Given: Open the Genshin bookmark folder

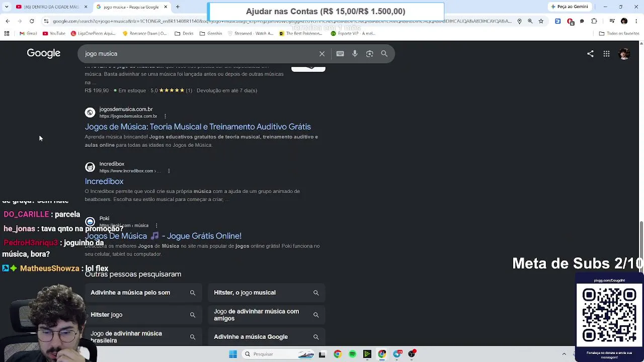Looking at the screenshot, I should (211, 34).
